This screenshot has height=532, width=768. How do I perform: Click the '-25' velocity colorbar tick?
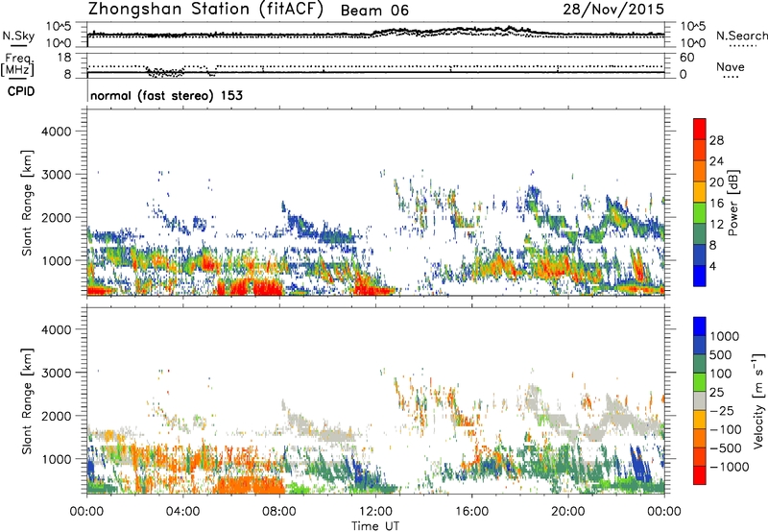722,411
